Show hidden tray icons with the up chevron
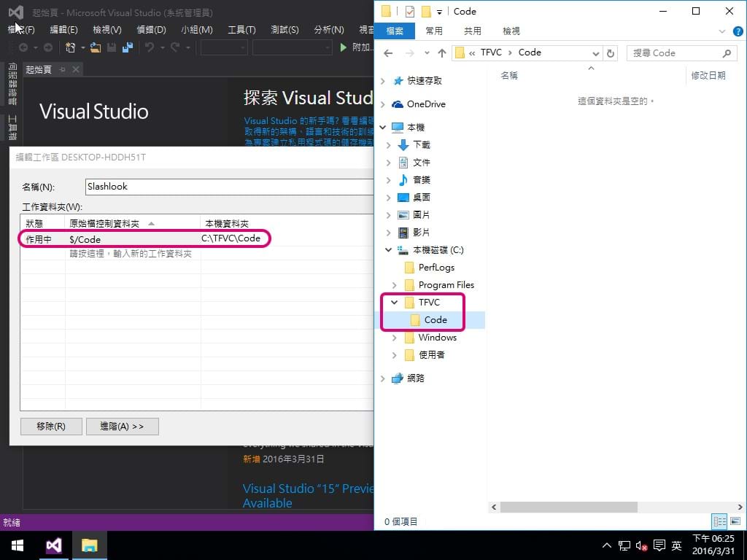 [x=606, y=545]
